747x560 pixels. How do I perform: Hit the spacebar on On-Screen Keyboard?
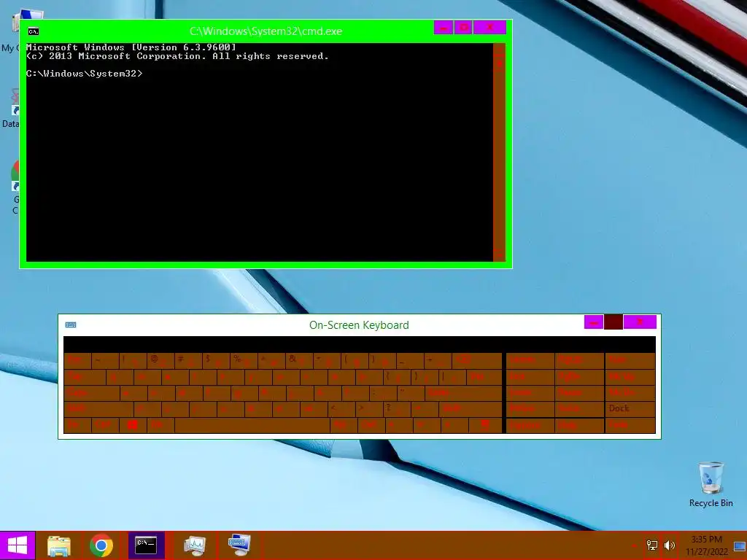point(252,426)
